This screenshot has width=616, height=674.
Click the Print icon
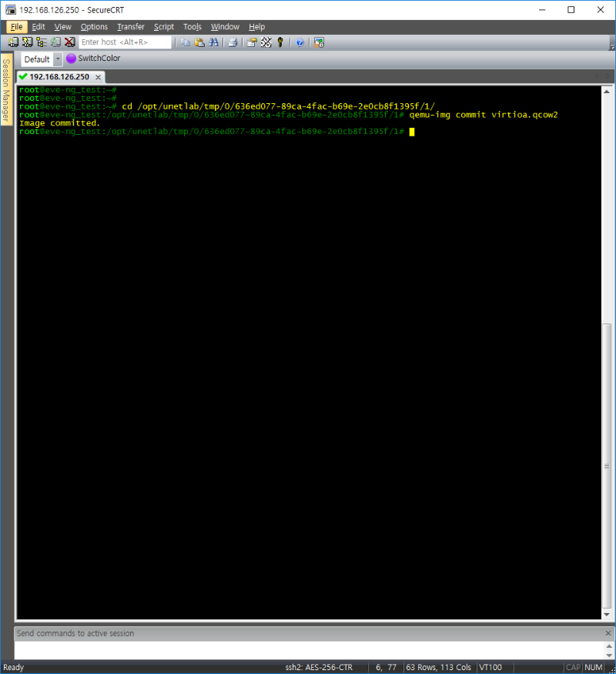[232, 42]
